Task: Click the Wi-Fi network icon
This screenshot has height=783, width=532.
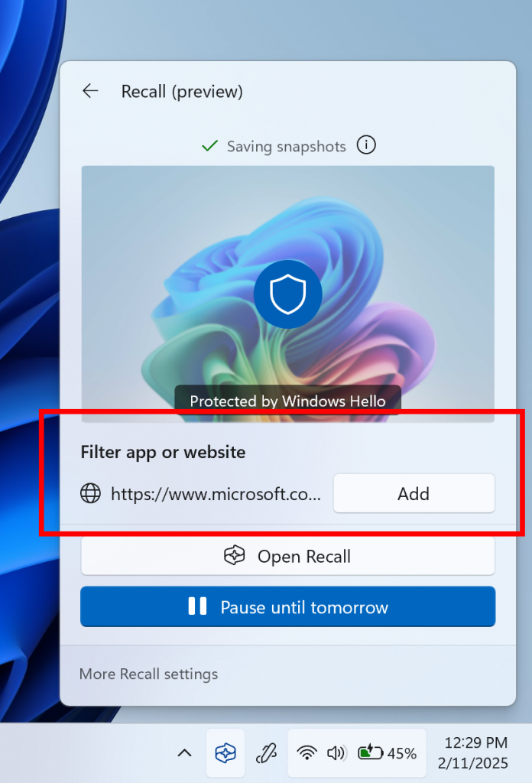Action: click(x=307, y=753)
